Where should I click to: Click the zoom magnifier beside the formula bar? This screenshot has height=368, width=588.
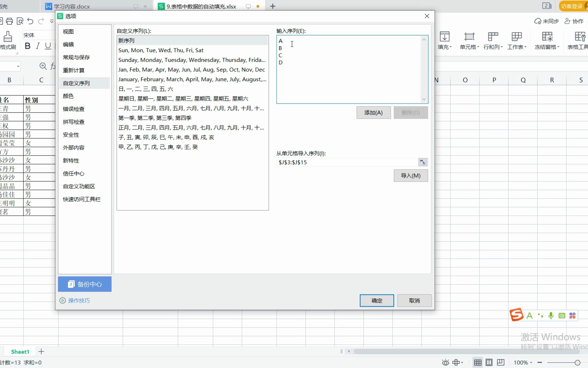click(43, 66)
